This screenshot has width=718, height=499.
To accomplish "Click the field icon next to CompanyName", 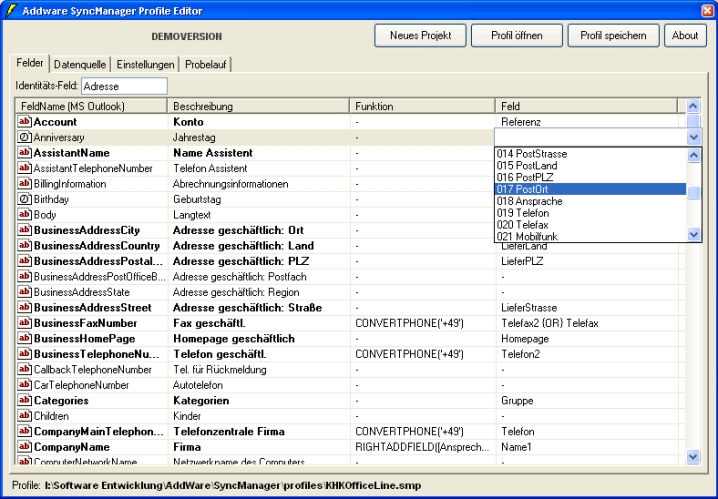I will pyautogui.click(x=25, y=447).
